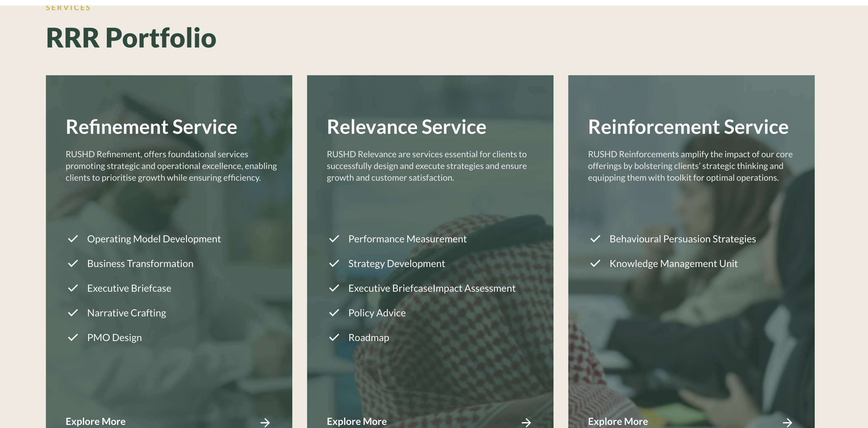The image size is (868, 428).
Task: Select the Refinement Service heading
Action: click(151, 127)
